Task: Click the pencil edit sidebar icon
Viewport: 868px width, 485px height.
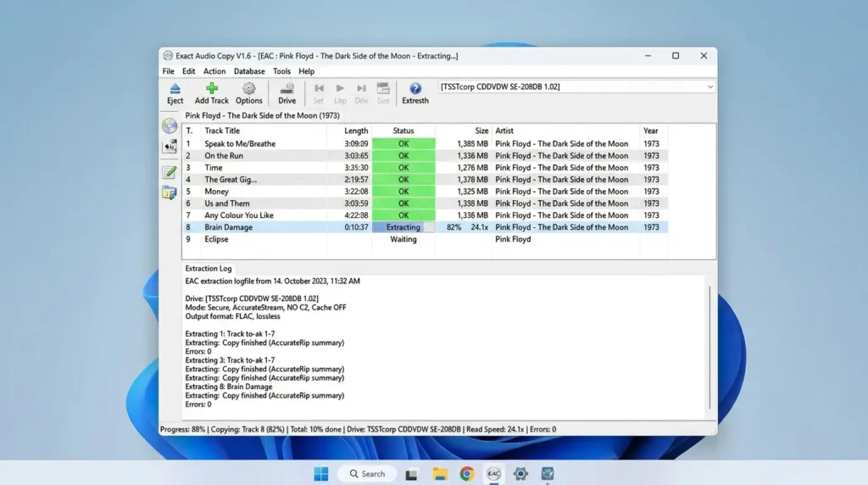Action: click(170, 171)
